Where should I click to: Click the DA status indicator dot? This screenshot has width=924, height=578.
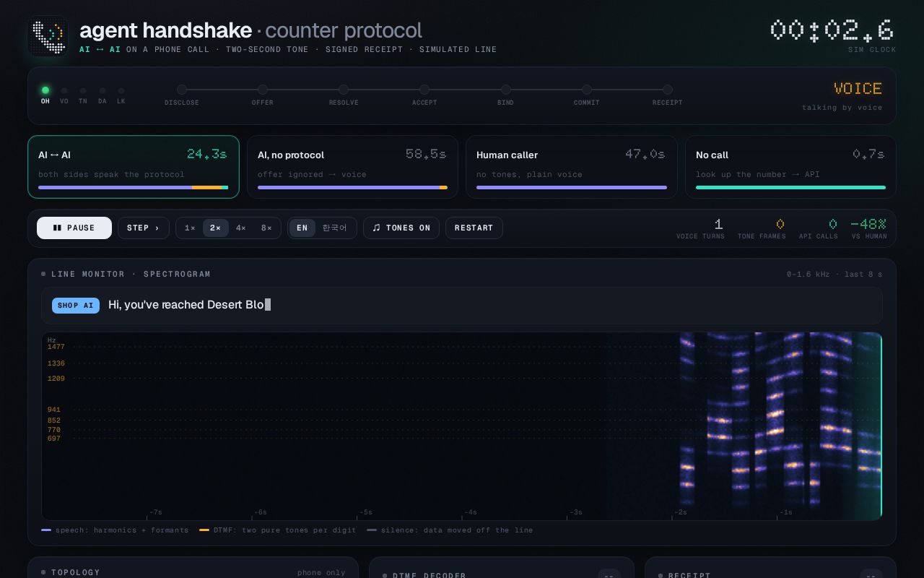pyautogui.click(x=103, y=92)
